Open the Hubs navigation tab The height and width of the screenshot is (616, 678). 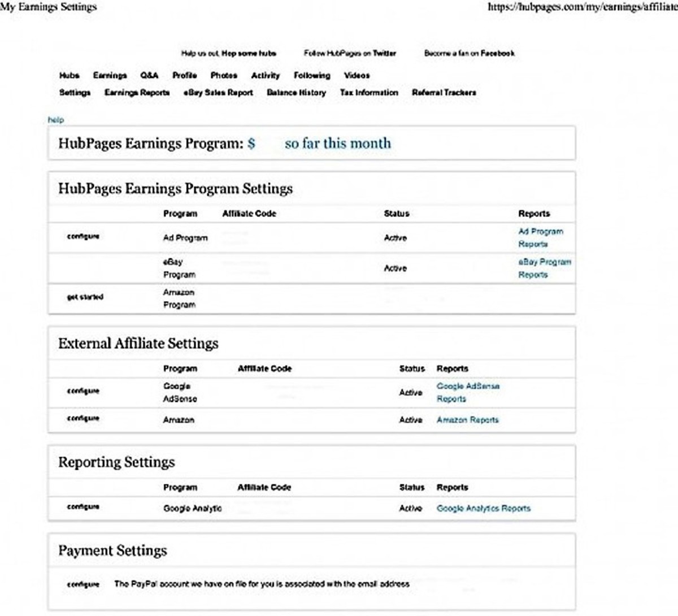(69, 75)
